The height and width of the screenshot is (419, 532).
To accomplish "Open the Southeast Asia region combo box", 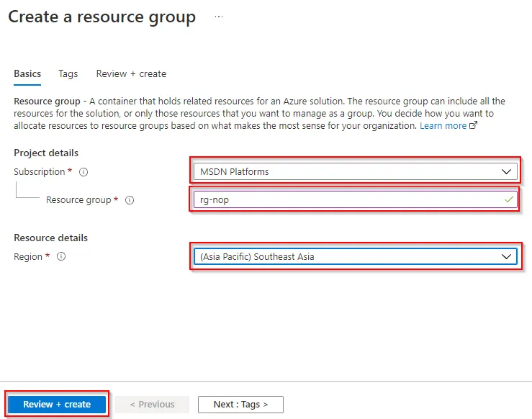I will coord(355,256).
